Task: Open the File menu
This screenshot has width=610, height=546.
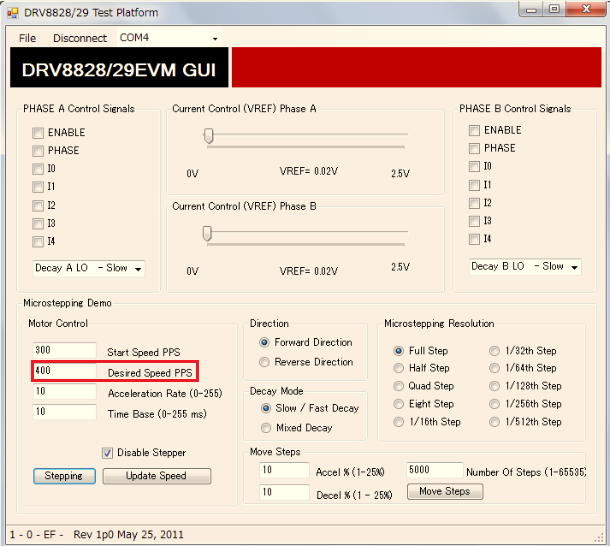Action: pos(27,38)
